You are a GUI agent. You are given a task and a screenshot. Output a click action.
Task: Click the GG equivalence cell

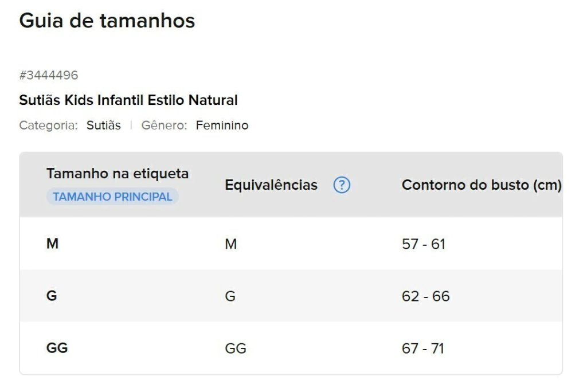[235, 348]
